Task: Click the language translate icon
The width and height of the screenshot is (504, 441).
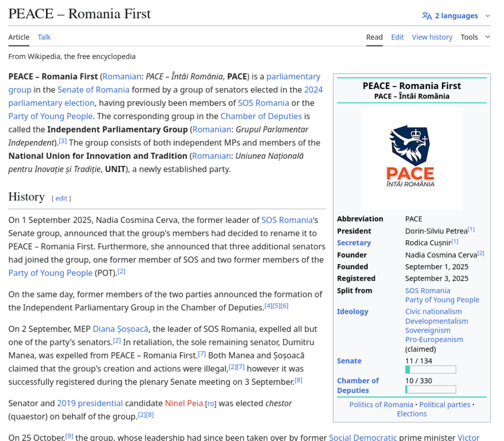Action: click(x=427, y=16)
